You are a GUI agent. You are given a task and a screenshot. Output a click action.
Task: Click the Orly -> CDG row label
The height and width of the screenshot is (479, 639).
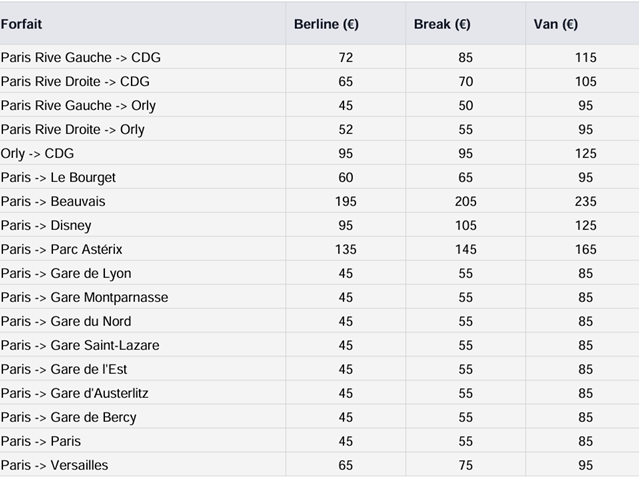(x=38, y=153)
